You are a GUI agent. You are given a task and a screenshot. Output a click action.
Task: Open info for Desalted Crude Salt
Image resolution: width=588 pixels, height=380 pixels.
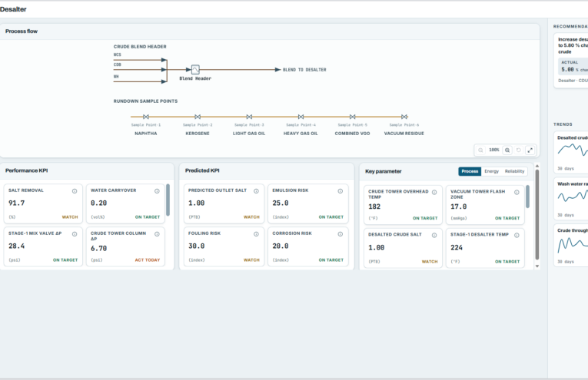click(x=434, y=235)
